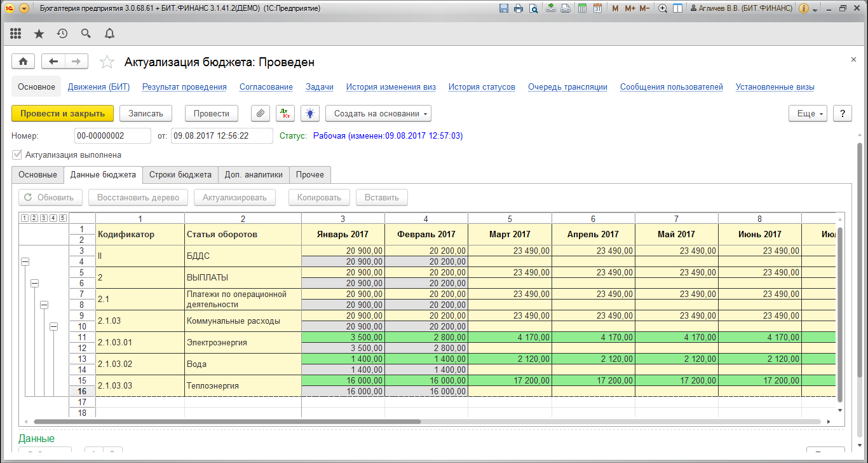The height and width of the screenshot is (463, 868).
Task: Click the zoom magnifier plus icon
Action: point(663,8)
